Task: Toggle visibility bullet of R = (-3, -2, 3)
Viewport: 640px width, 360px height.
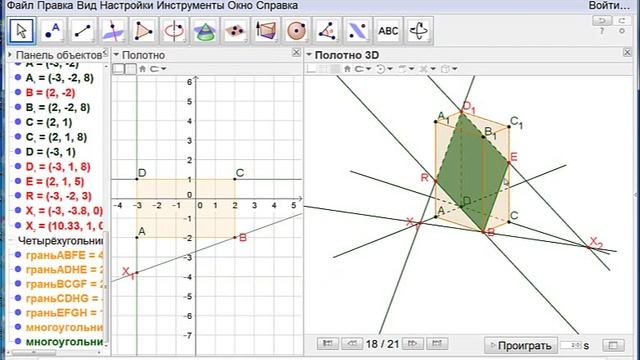Action: [18, 196]
